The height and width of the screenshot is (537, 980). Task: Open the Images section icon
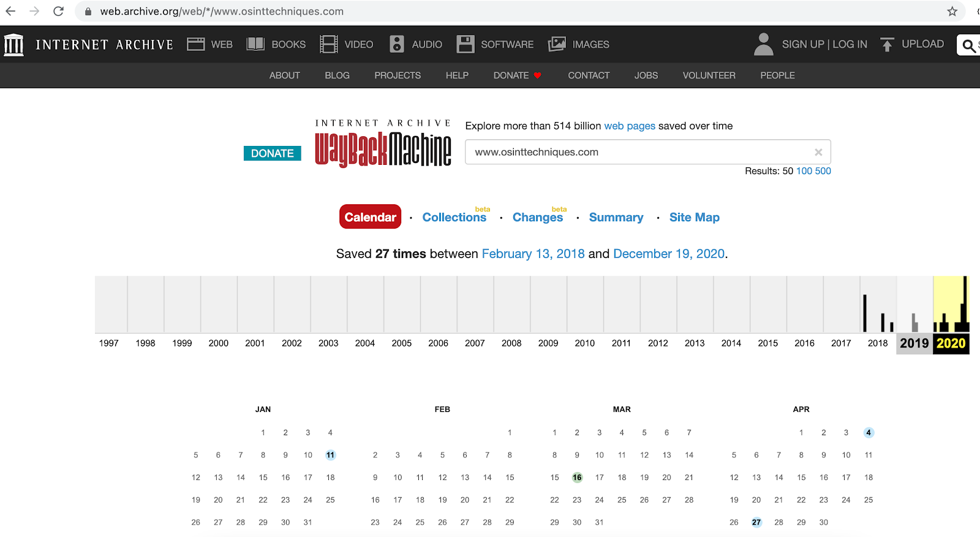557,44
